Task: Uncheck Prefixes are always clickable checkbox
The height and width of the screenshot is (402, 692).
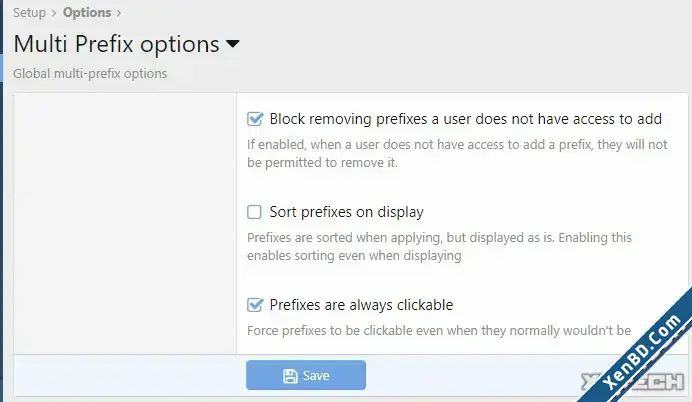Action: 255,304
